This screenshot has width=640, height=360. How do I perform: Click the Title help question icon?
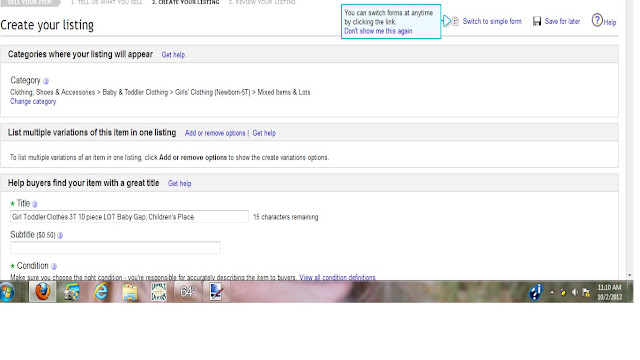(35, 204)
